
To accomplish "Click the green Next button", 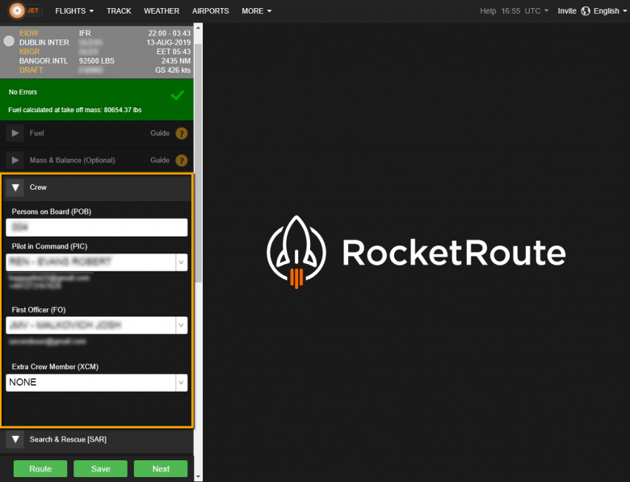I will pos(161,469).
